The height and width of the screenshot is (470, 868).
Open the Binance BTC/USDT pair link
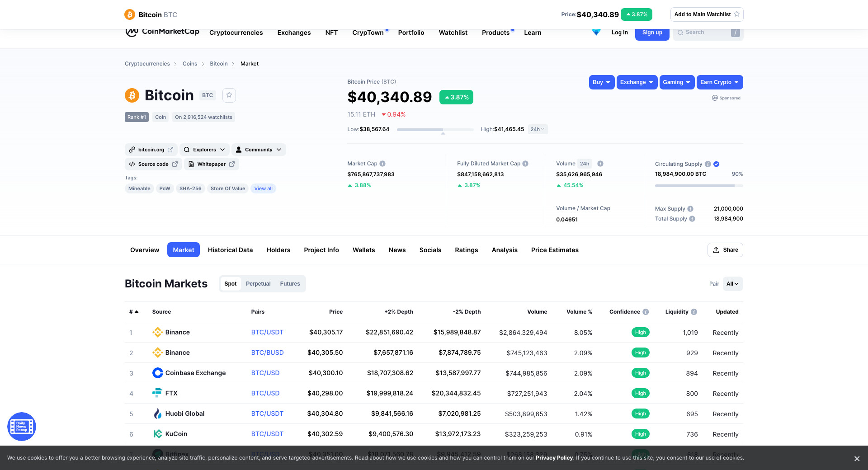pyautogui.click(x=267, y=332)
